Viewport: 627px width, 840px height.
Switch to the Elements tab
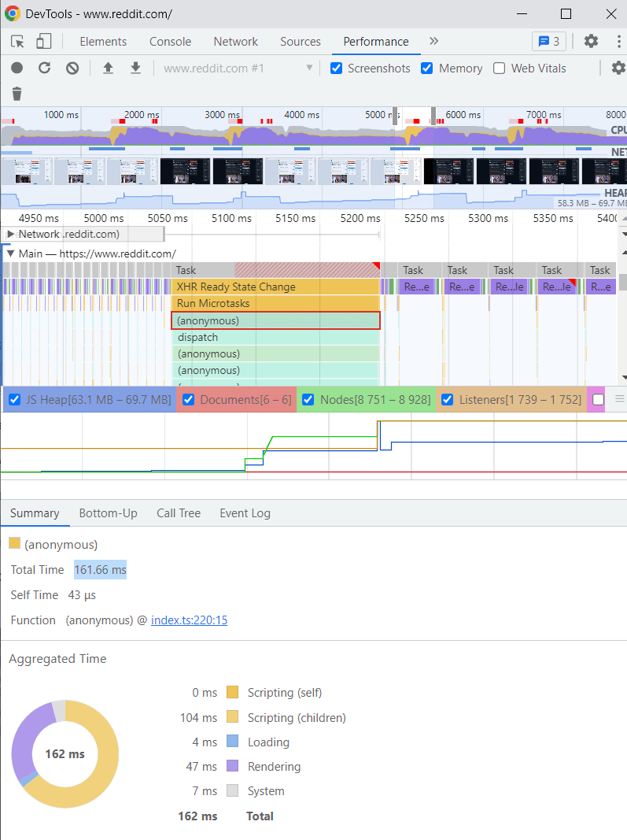click(103, 42)
